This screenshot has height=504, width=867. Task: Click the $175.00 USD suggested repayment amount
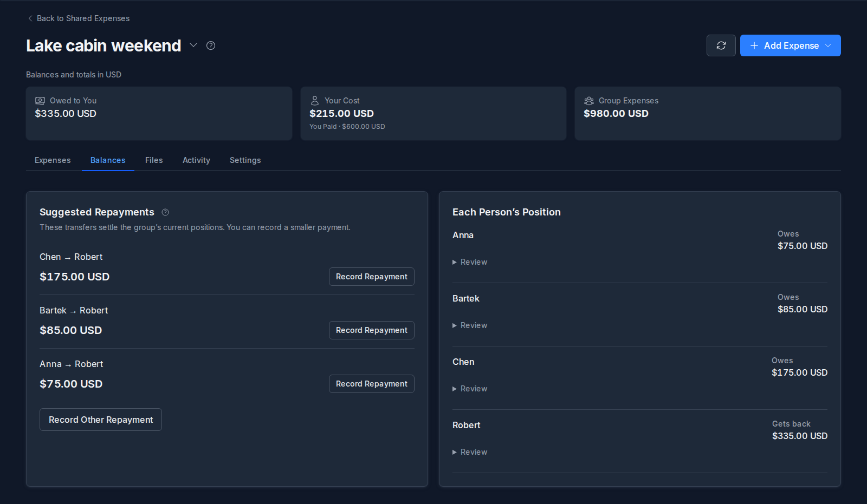[x=75, y=277]
